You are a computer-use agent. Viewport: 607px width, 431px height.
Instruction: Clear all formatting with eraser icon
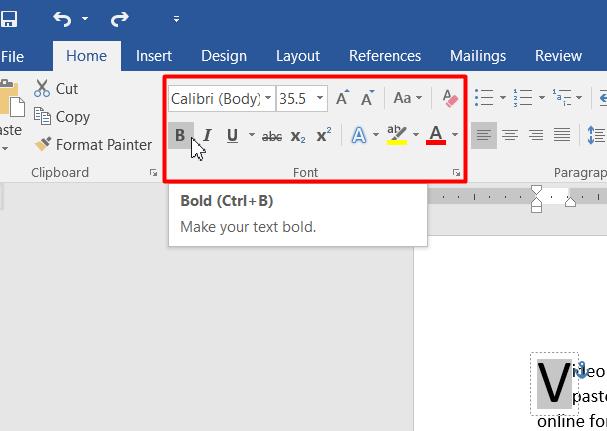(450, 98)
